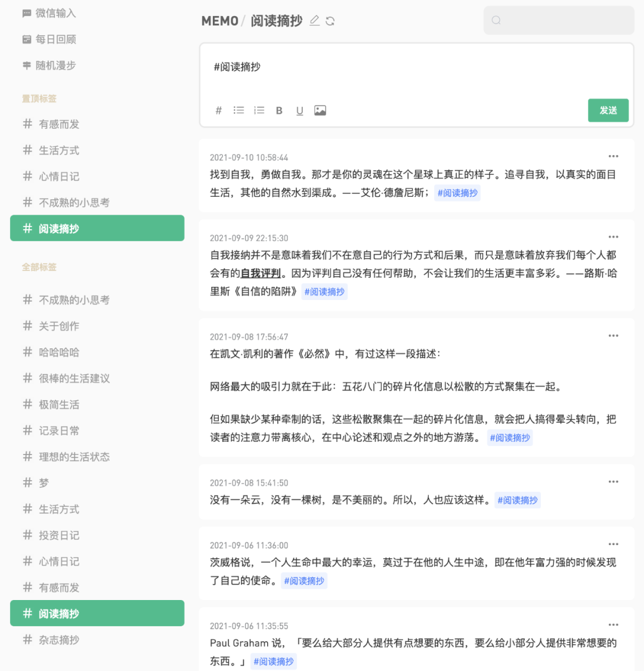
Task: Insert a bulleted list
Action: pos(239,110)
